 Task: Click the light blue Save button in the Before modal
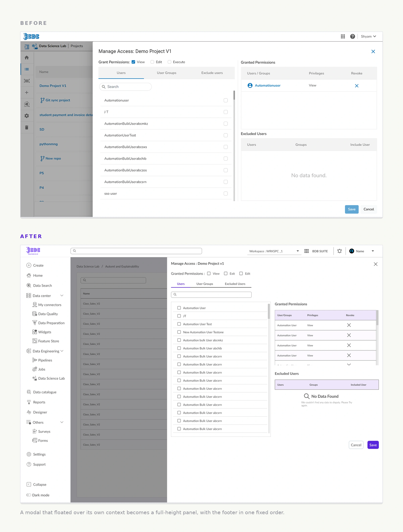352,209
